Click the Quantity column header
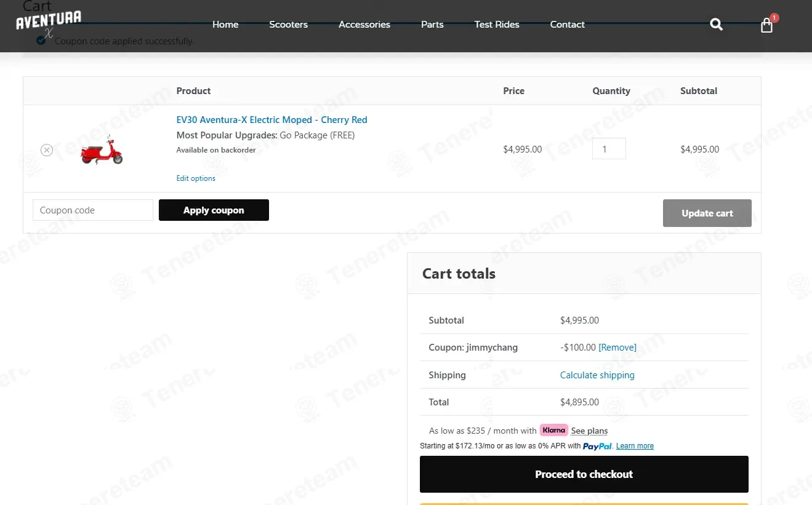The width and height of the screenshot is (812, 505). [611, 91]
